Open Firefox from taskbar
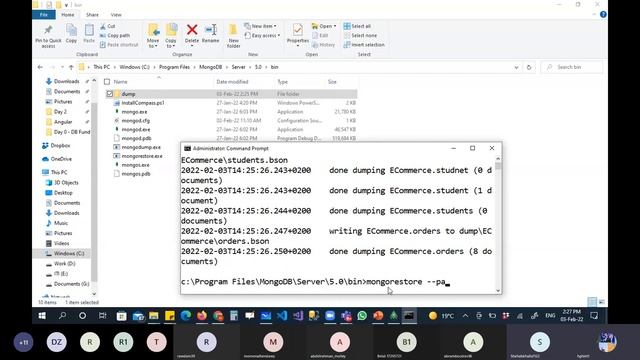This screenshot has height=360, width=640. point(202,316)
